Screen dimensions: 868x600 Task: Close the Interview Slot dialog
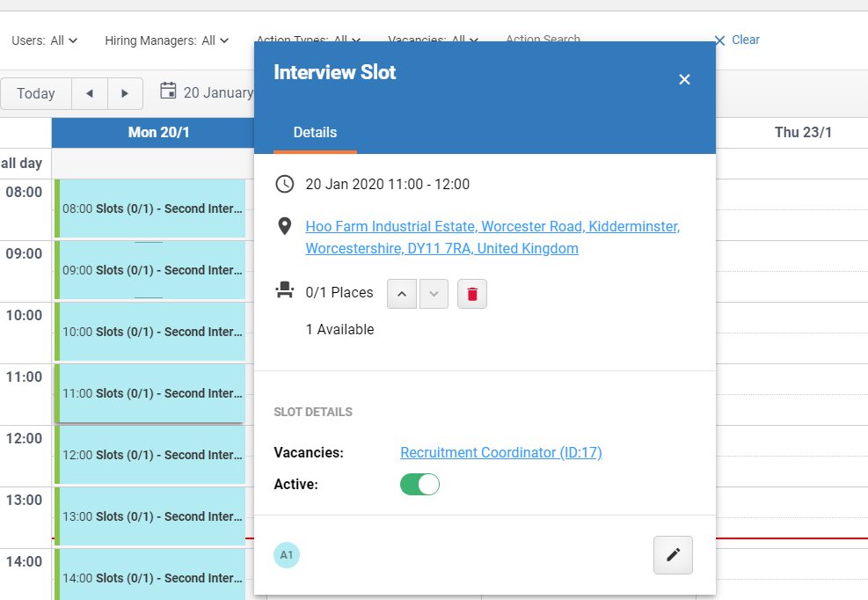click(684, 79)
